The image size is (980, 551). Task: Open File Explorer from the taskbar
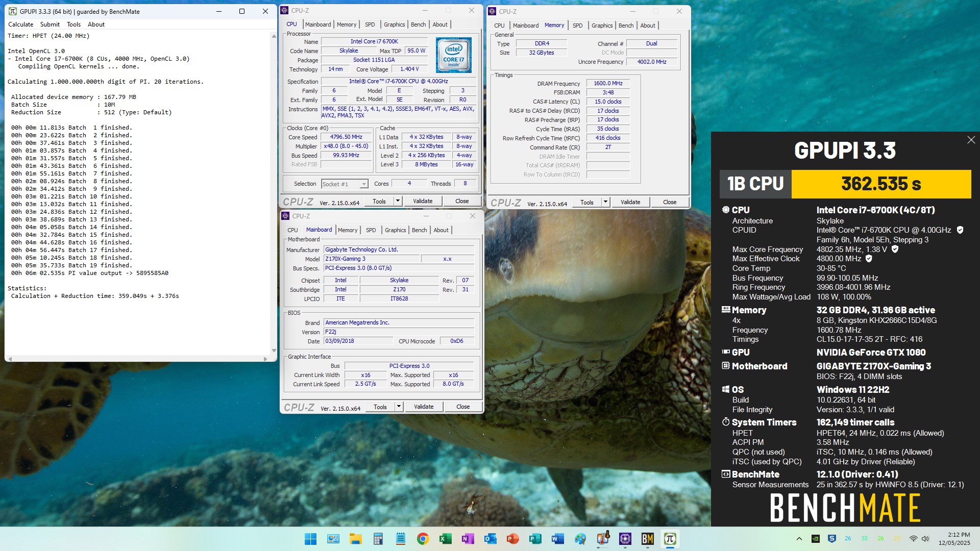coord(355,539)
